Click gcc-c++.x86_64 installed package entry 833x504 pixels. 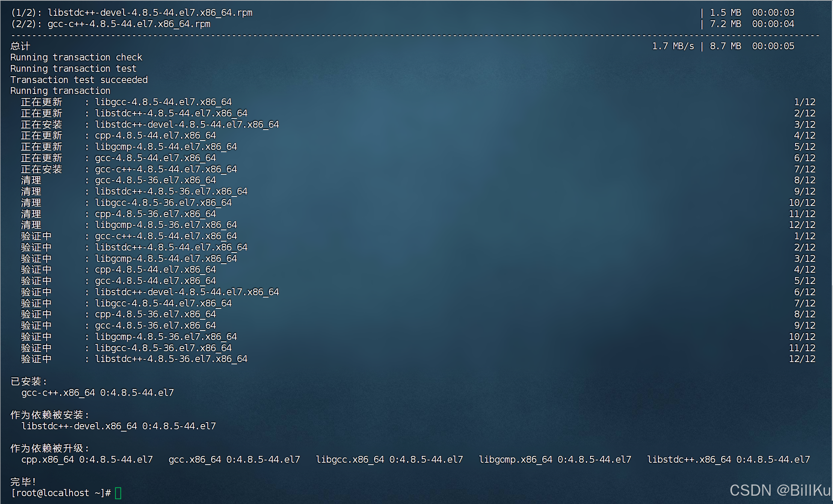tap(97, 392)
